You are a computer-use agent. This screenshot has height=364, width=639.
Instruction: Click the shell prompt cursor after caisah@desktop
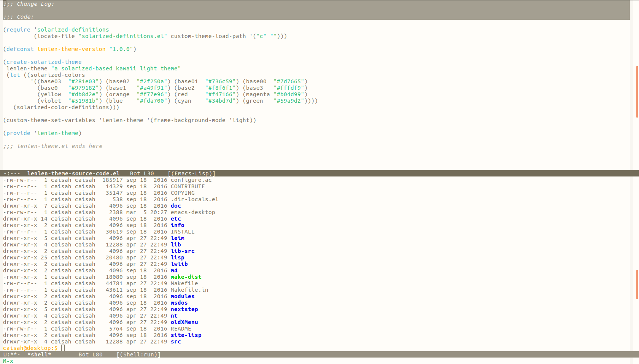pos(63,348)
